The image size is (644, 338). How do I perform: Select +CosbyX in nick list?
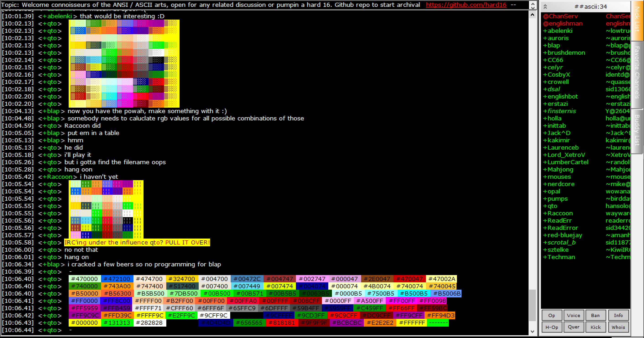pyautogui.click(x=556, y=75)
